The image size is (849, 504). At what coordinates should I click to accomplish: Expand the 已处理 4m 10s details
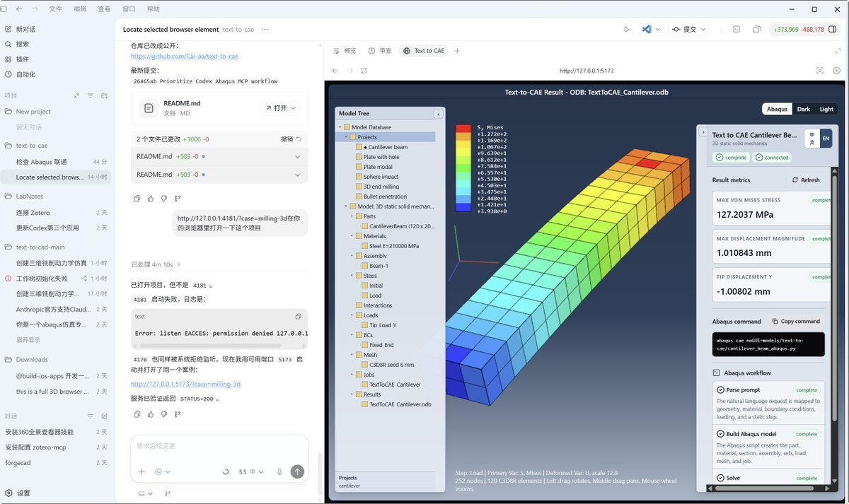pyautogui.click(x=156, y=264)
